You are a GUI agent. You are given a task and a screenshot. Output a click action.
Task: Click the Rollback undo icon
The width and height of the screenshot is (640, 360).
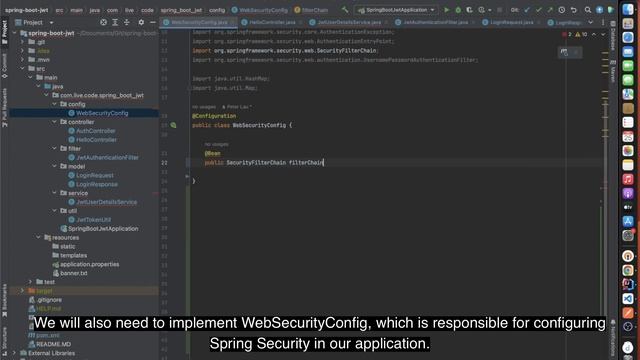coord(573,10)
